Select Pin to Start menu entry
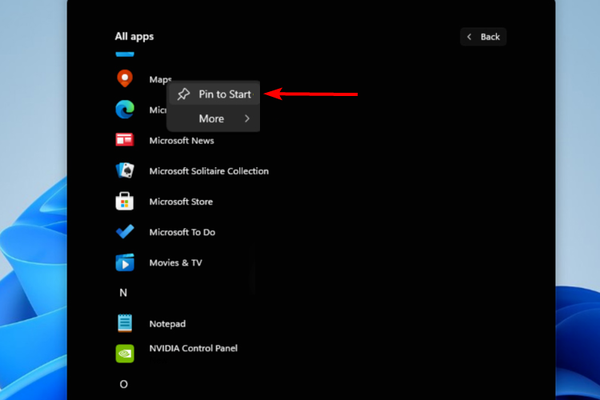 tap(213, 94)
